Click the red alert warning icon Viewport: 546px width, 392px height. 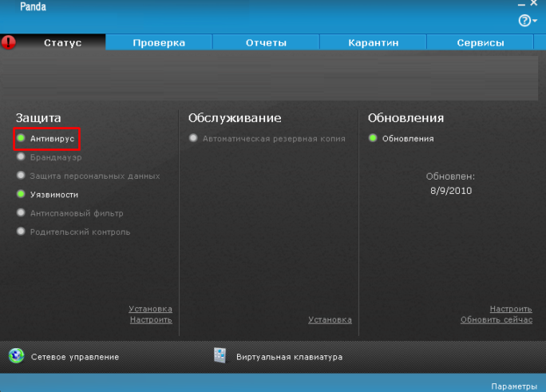8,42
